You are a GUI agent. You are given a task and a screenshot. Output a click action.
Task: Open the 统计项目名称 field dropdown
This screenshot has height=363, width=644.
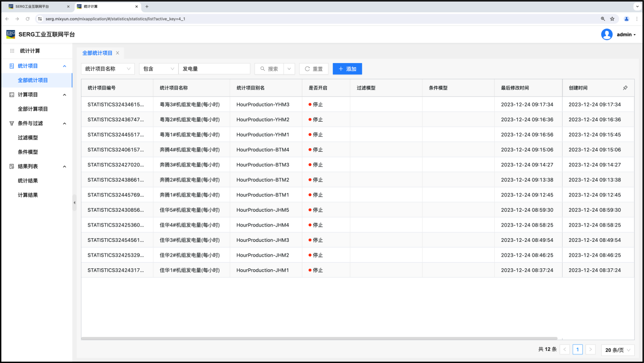[107, 69]
